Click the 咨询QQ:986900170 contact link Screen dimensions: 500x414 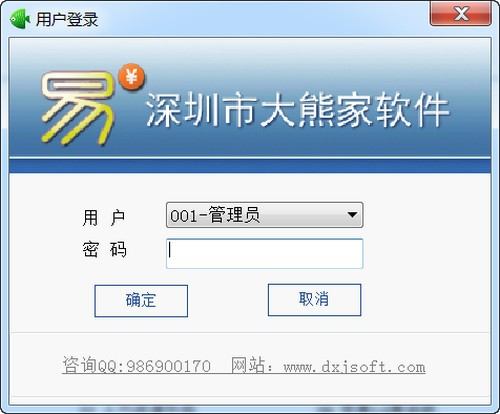click(136, 366)
